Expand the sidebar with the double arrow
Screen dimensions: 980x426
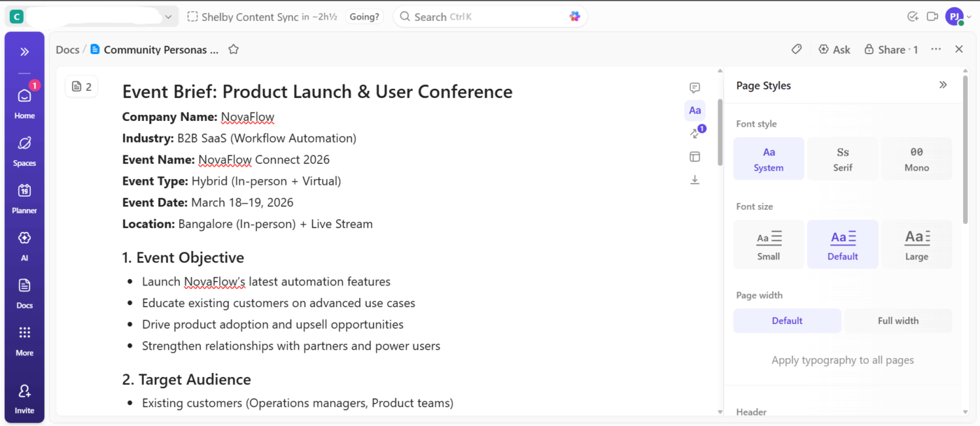24,51
